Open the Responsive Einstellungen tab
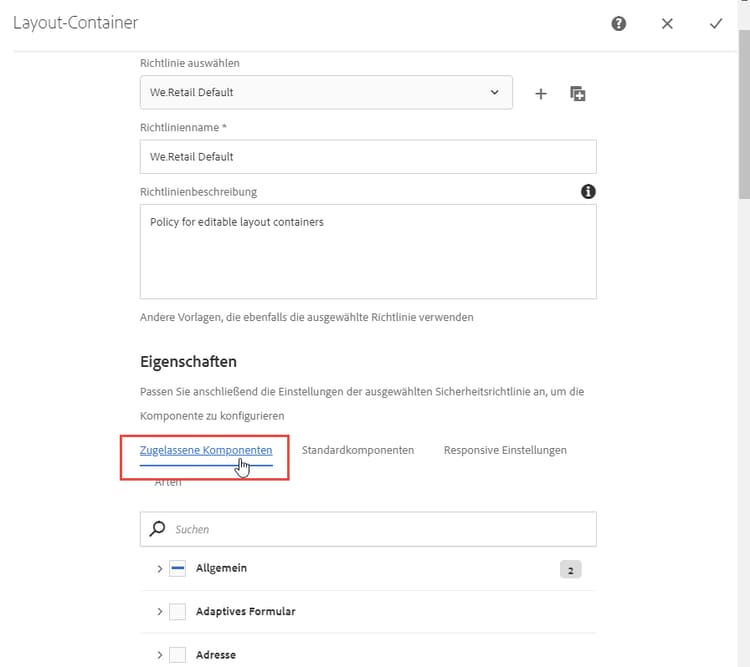Screen dimensions: 750x667 tap(505, 450)
